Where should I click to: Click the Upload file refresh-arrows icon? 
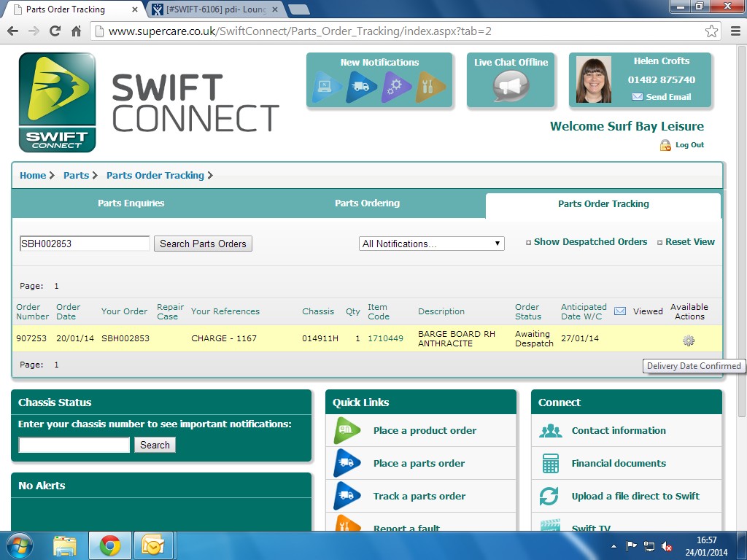coord(549,496)
